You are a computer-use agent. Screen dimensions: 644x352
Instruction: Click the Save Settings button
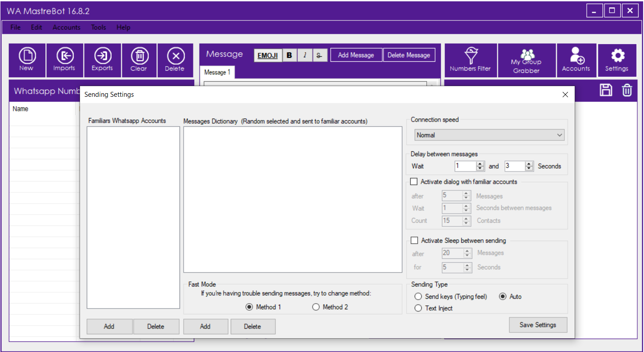tap(538, 325)
